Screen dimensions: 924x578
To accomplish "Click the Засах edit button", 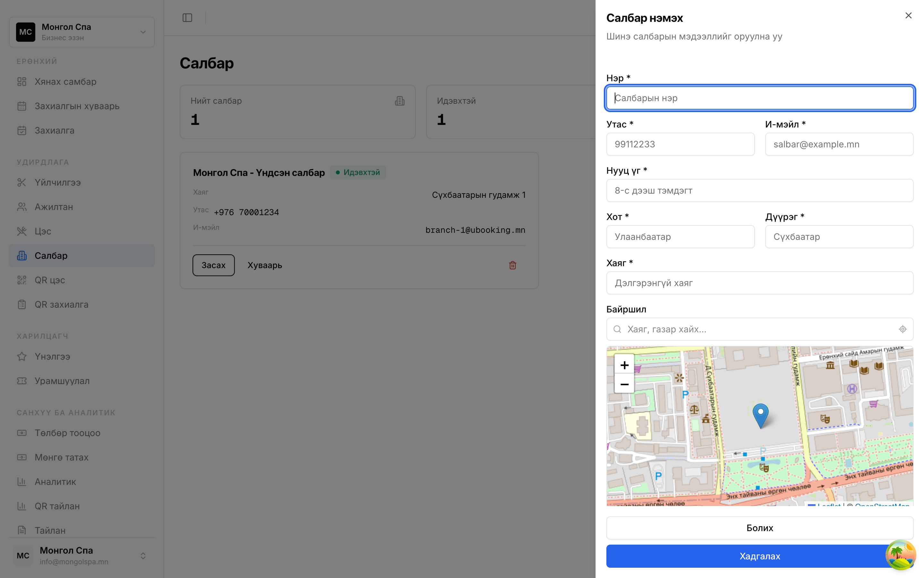I will [x=213, y=265].
